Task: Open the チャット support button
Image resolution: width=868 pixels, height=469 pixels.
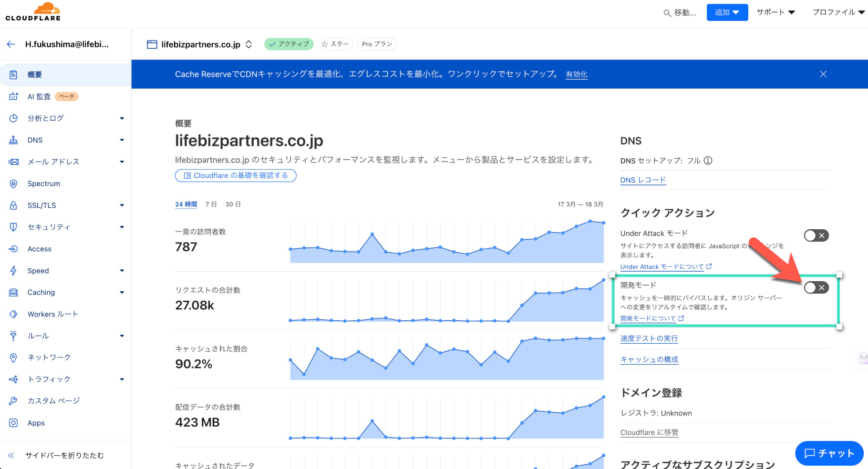Action: pos(829,453)
